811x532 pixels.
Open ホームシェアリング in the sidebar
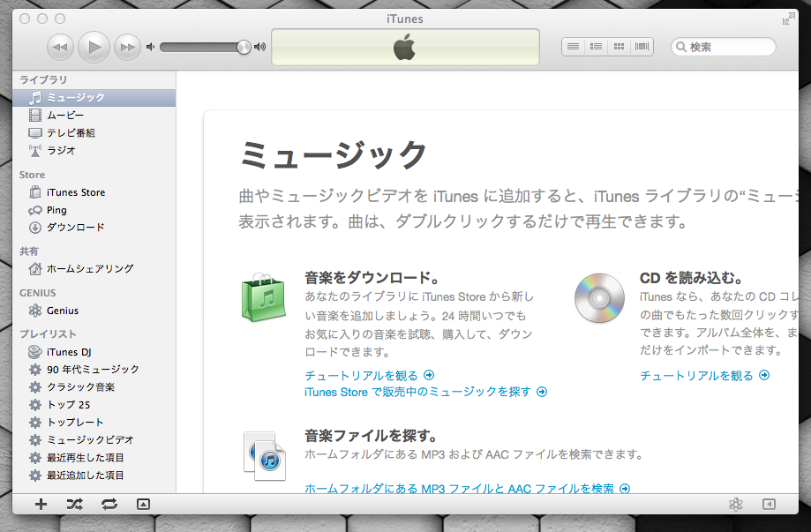pos(94,269)
